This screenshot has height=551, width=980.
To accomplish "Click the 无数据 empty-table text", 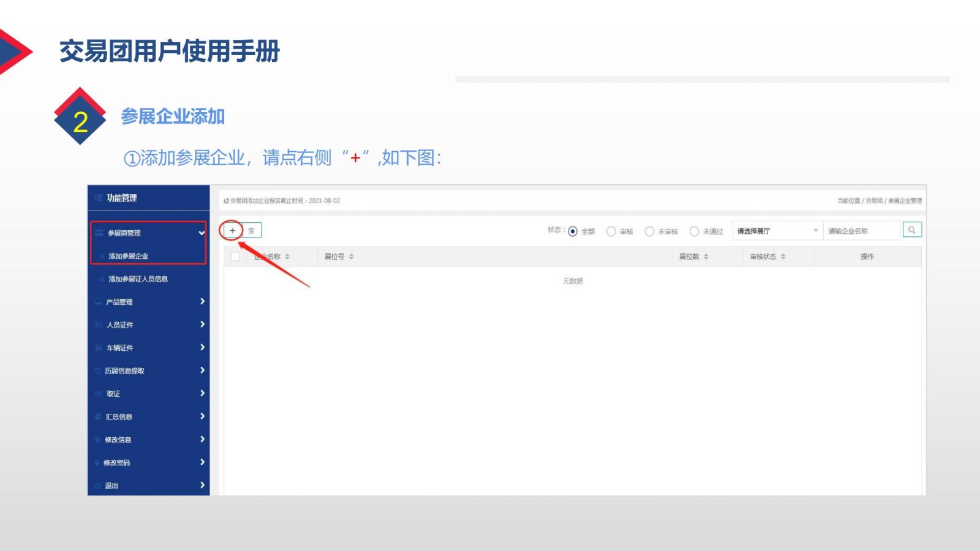I will click(573, 281).
